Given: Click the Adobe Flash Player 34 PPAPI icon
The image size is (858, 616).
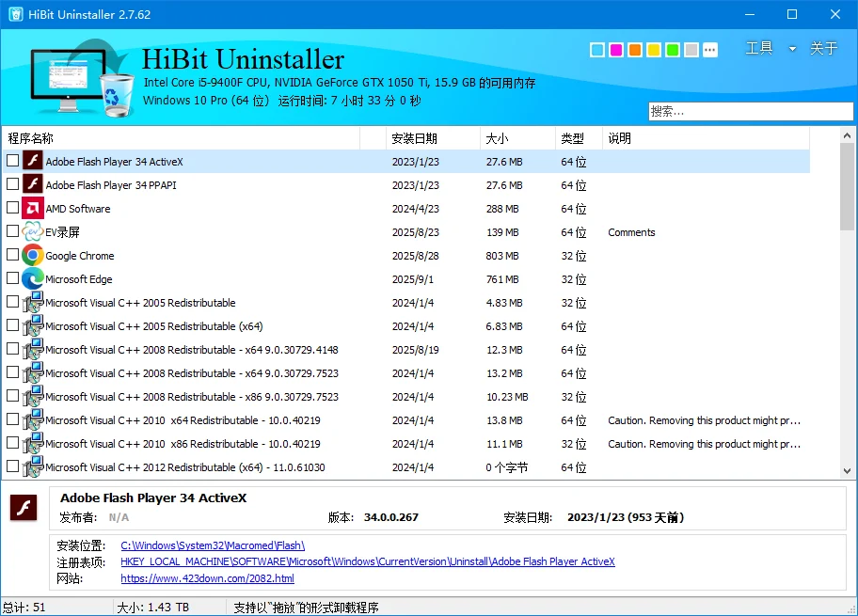Looking at the screenshot, I should click(33, 185).
